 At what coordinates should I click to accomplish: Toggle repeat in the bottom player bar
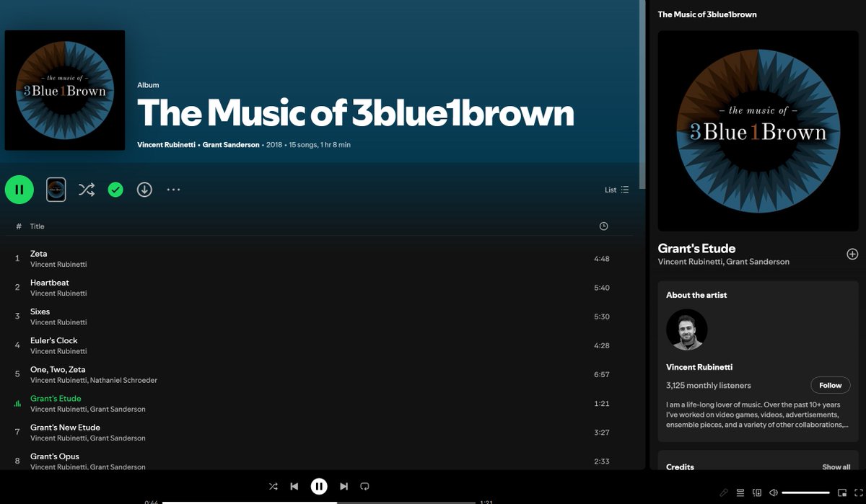[x=364, y=487]
